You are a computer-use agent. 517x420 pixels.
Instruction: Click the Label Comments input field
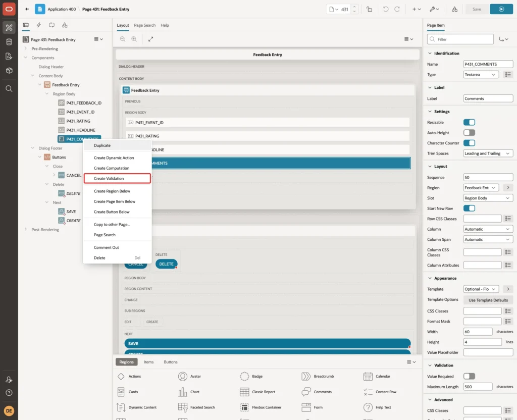488,98
